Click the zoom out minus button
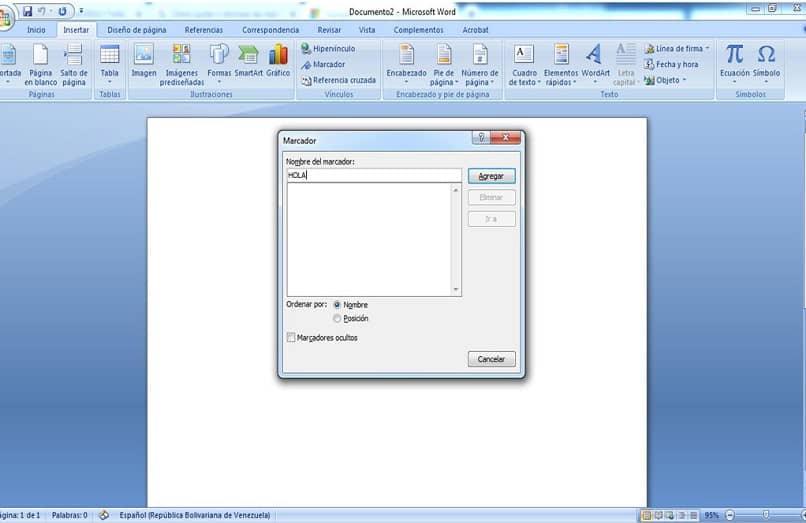 tap(729, 515)
